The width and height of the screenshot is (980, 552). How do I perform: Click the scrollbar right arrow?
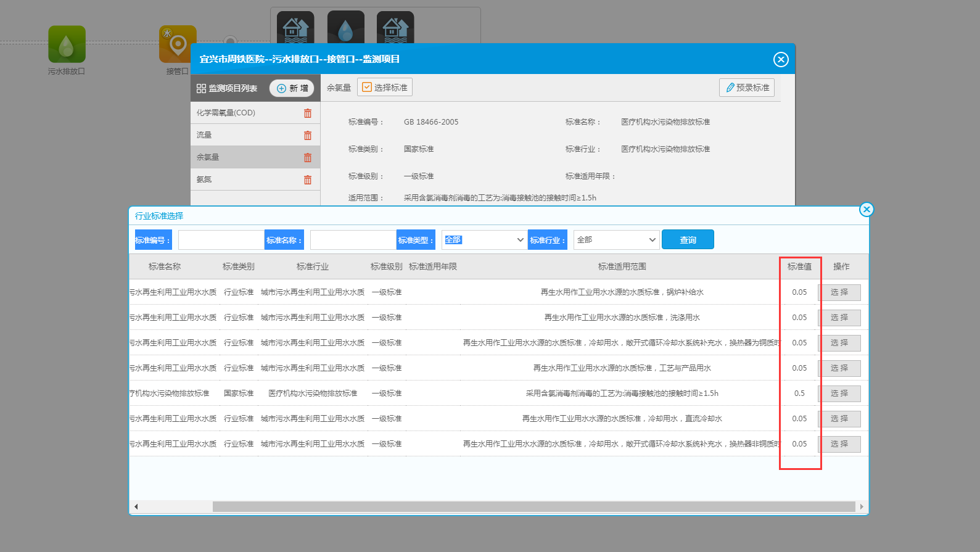pyautogui.click(x=862, y=507)
